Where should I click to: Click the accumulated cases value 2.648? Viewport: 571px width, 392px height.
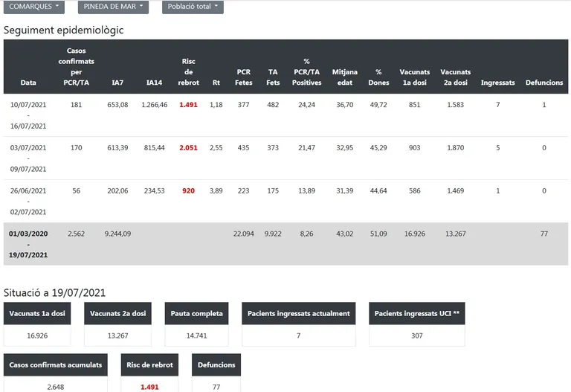coord(55,387)
